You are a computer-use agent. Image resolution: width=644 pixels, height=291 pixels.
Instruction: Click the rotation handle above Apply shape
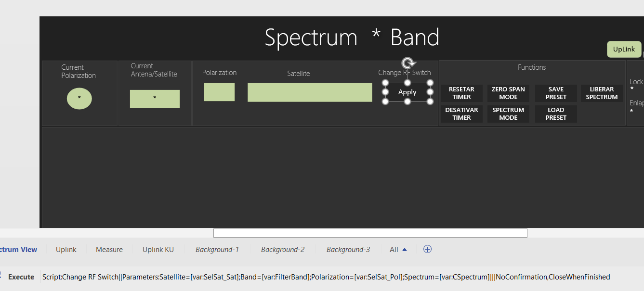pyautogui.click(x=408, y=63)
